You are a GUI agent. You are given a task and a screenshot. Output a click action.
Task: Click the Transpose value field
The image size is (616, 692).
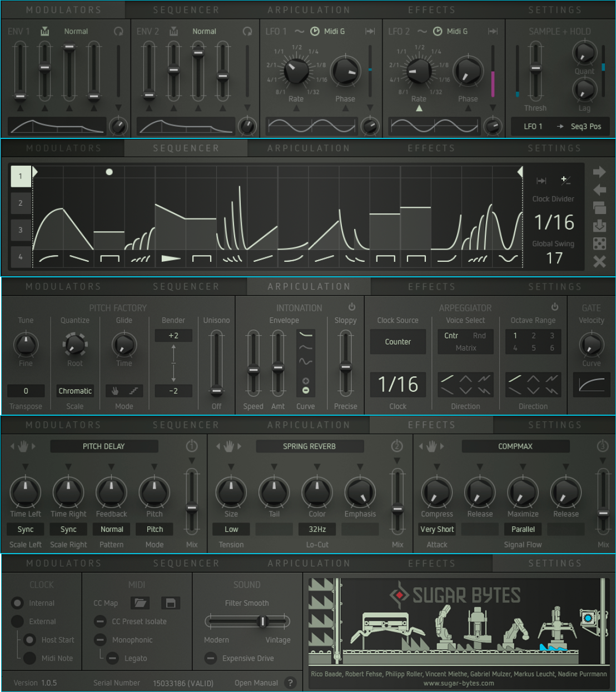click(26, 391)
